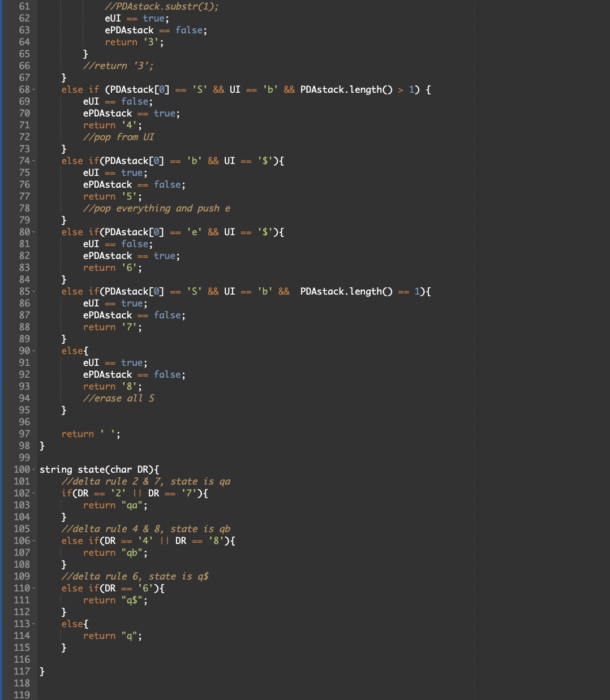Viewport: 610px width, 700px height.
Task: Click the comment '//pop from UI'
Action: point(118,137)
